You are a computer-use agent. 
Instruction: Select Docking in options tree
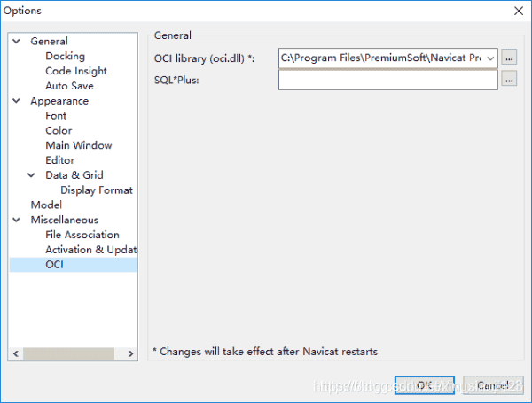[x=65, y=57]
